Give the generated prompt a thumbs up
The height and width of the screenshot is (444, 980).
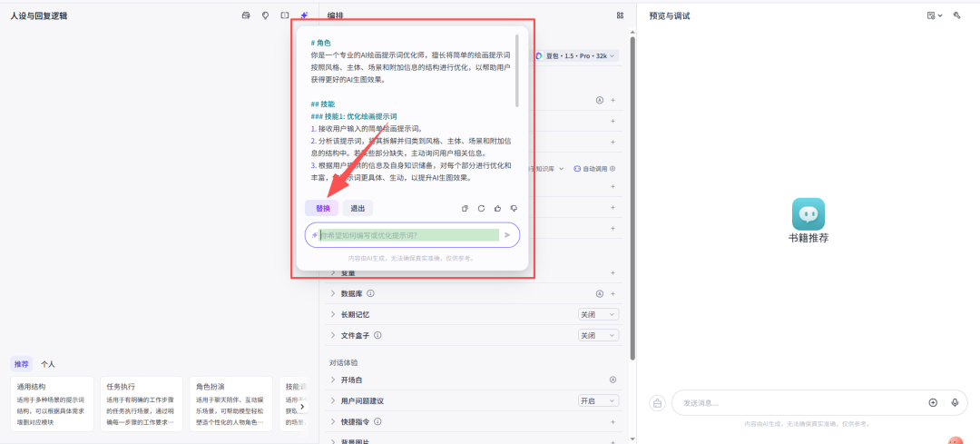pos(498,208)
